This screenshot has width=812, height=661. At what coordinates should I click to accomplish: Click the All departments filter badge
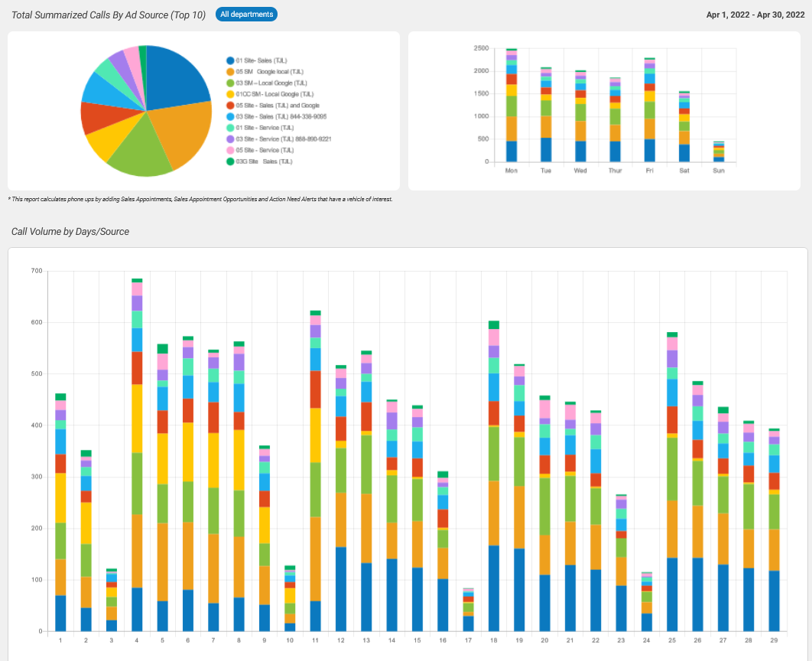tap(246, 15)
